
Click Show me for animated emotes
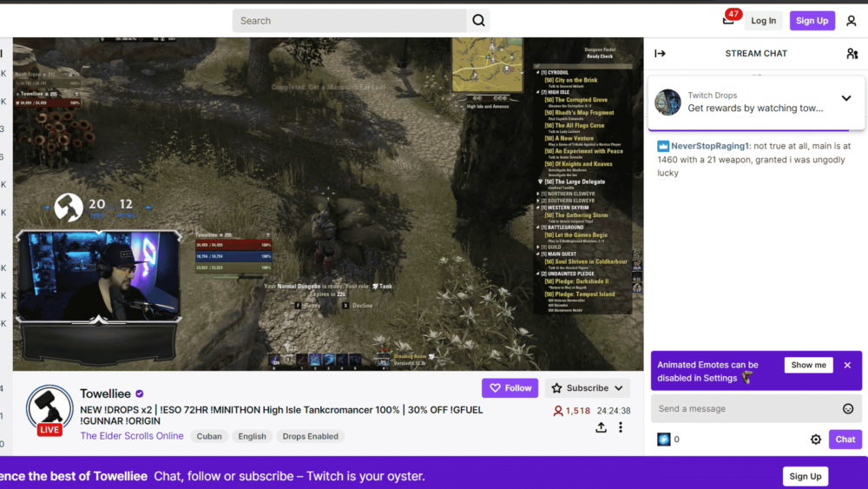point(808,365)
